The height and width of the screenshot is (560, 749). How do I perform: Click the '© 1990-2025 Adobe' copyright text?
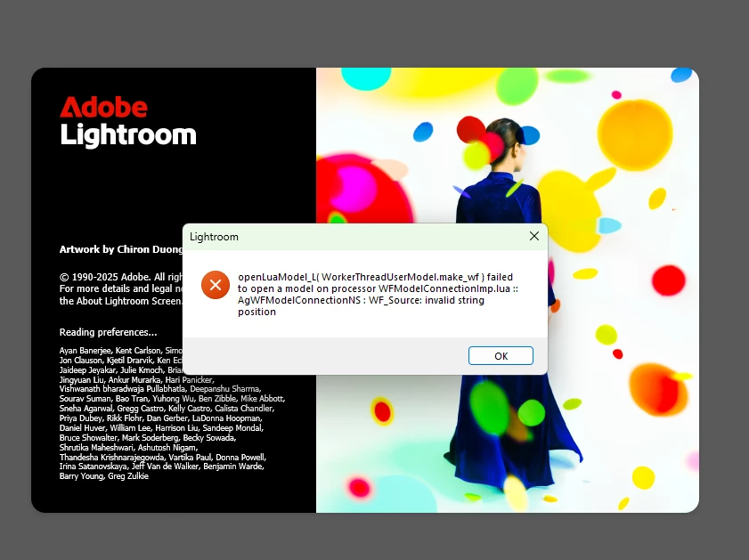(x=121, y=277)
